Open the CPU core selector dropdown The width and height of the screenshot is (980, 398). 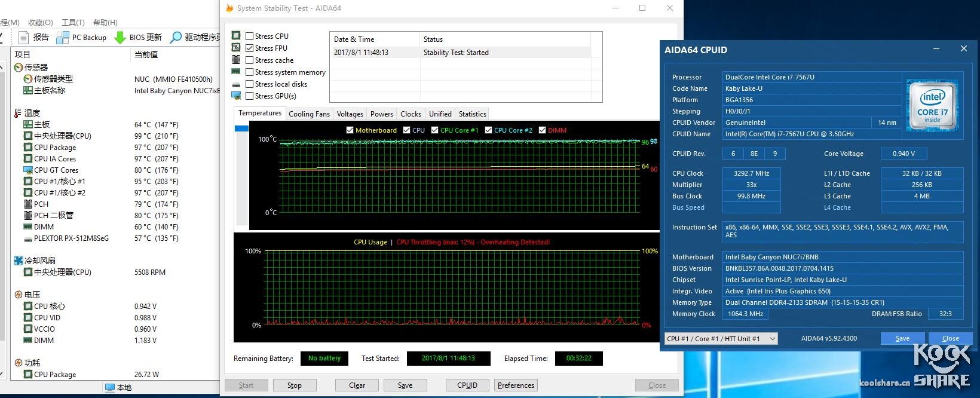coord(721,339)
